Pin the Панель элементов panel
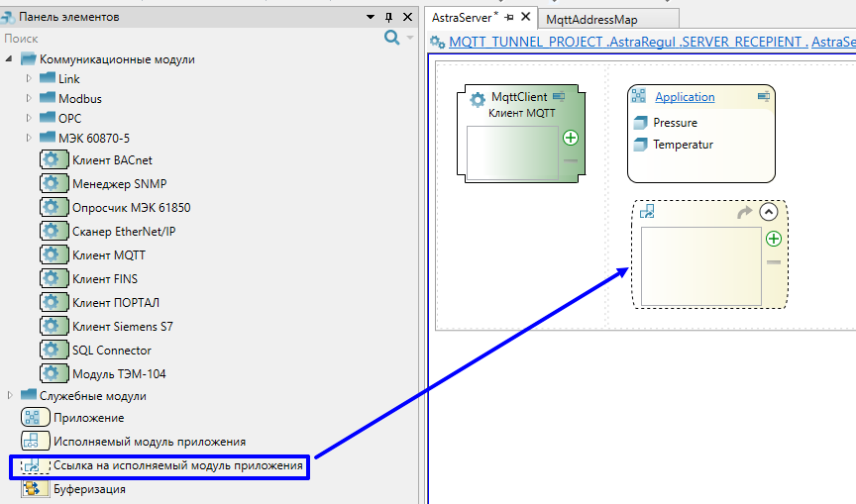Screen dimensions: 856x504 pyautogui.click(x=388, y=17)
